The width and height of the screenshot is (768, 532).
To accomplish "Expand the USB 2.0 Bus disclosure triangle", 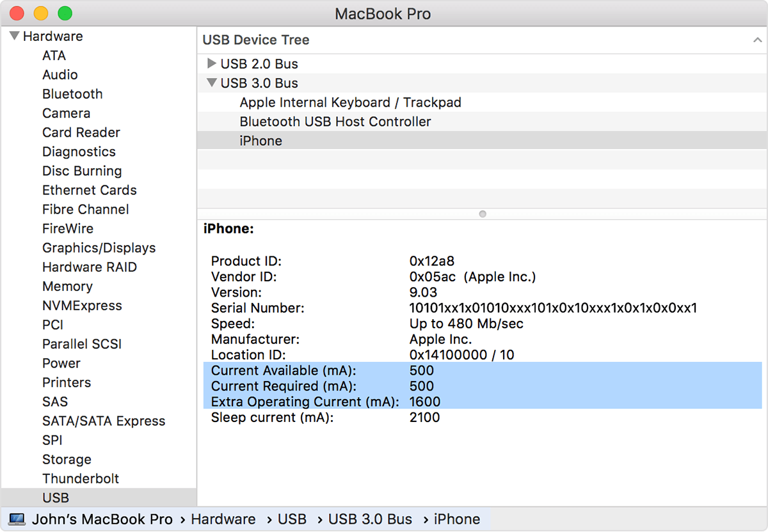I will click(x=212, y=63).
